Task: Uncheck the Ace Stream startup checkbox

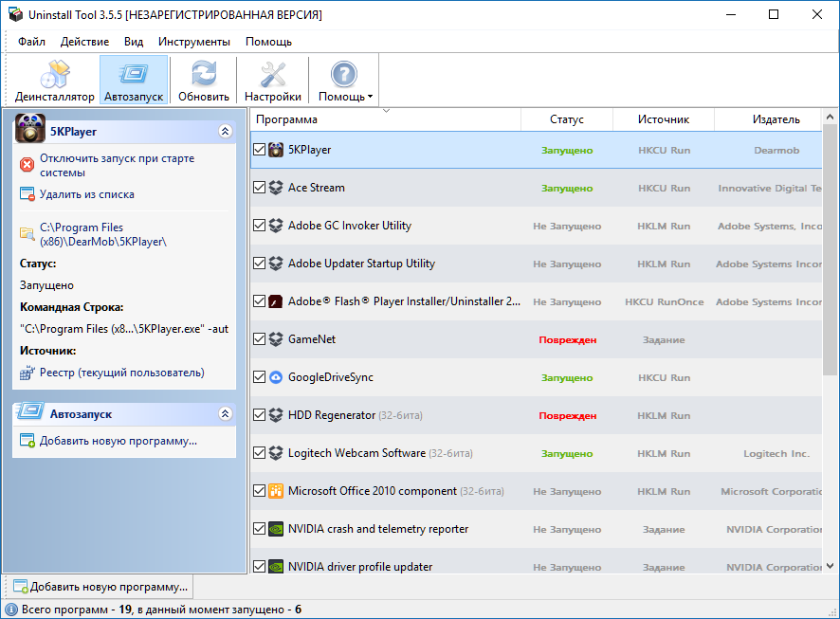Action: point(260,188)
